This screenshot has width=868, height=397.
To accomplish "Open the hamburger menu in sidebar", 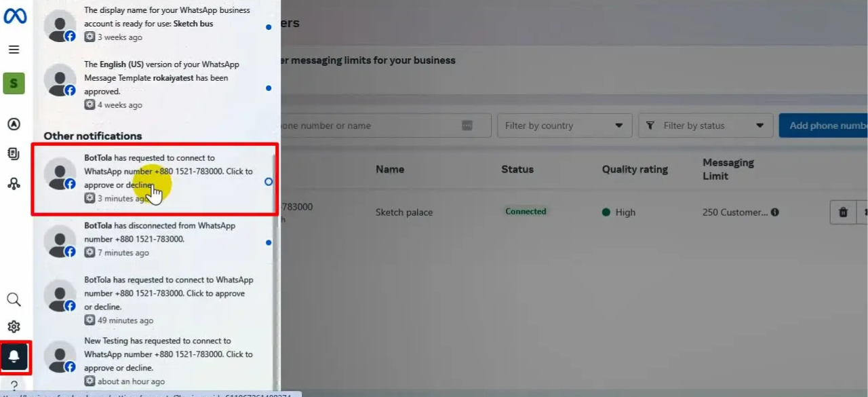I will coord(14,50).
